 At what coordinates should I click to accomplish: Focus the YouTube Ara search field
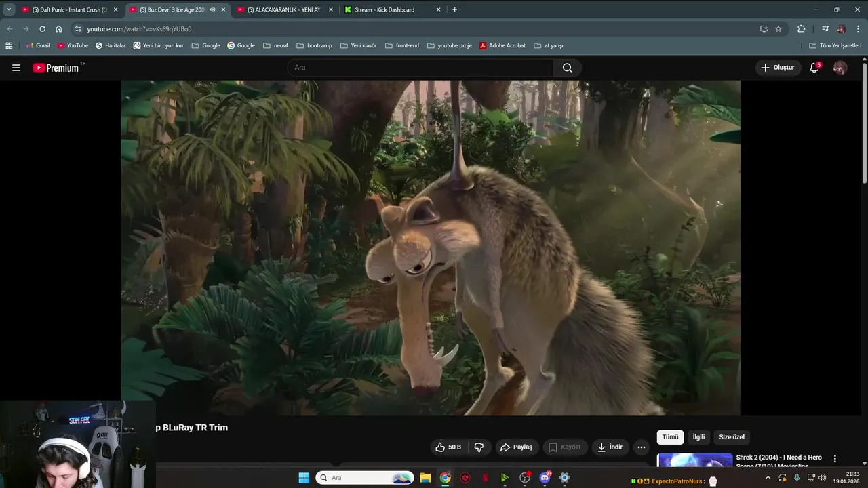(420, 68)
